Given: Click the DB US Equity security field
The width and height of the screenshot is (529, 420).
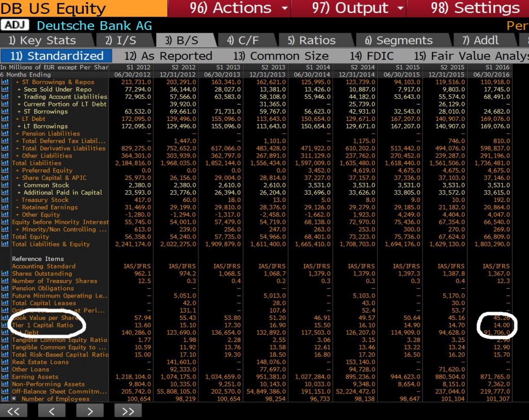Looking at the screenshot, I should [84, 8].
